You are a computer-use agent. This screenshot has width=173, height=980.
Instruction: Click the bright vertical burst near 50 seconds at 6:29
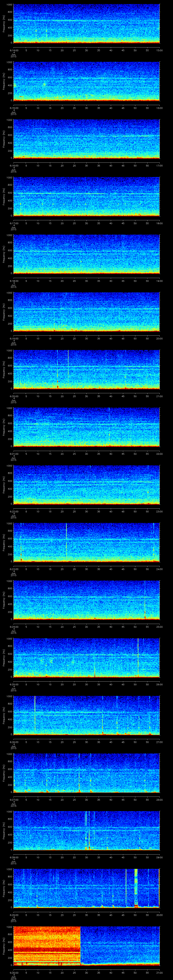pos(136,888)
